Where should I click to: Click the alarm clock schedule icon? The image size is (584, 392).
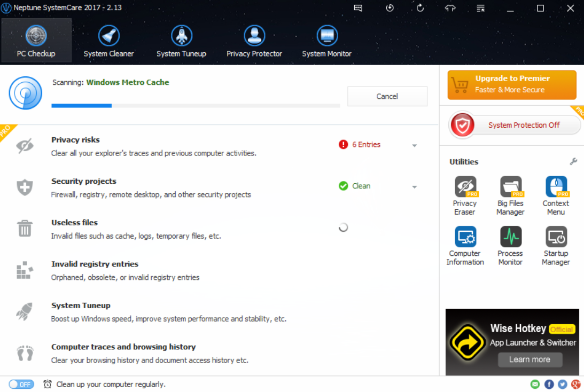click(x=48, y=384)
